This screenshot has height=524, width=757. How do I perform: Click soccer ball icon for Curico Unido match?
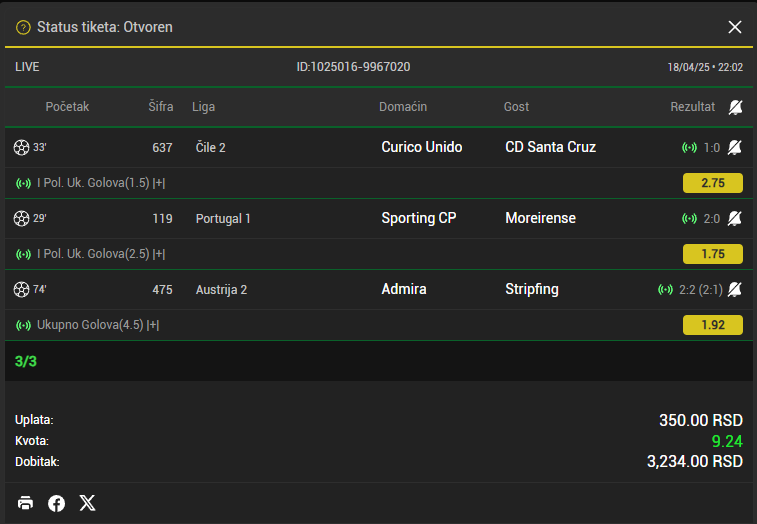(x=21, y=147)
